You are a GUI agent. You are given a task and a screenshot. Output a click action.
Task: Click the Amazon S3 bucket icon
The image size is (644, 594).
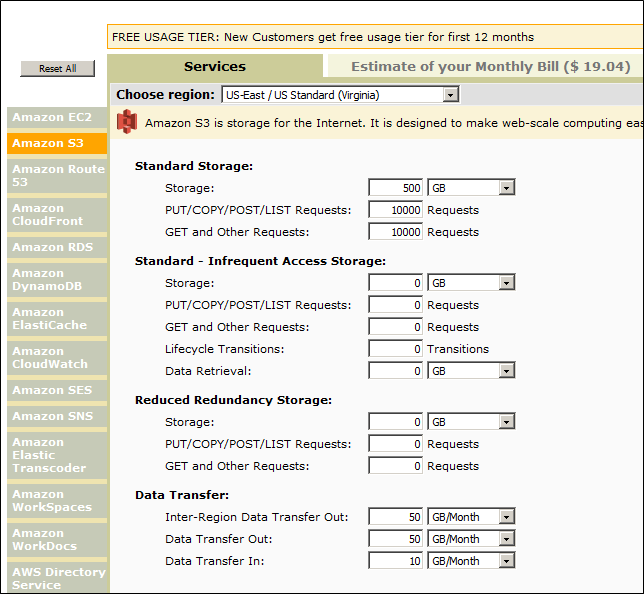point(127,122)
